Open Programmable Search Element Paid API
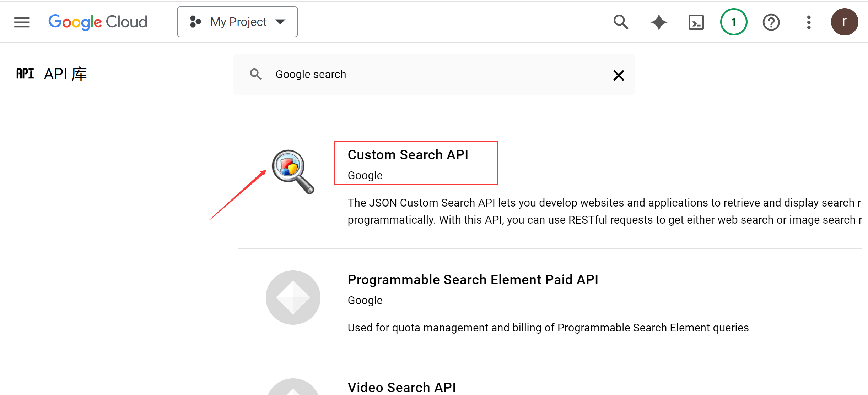This screenshot has width=868, height=395. tap(473, 280)
